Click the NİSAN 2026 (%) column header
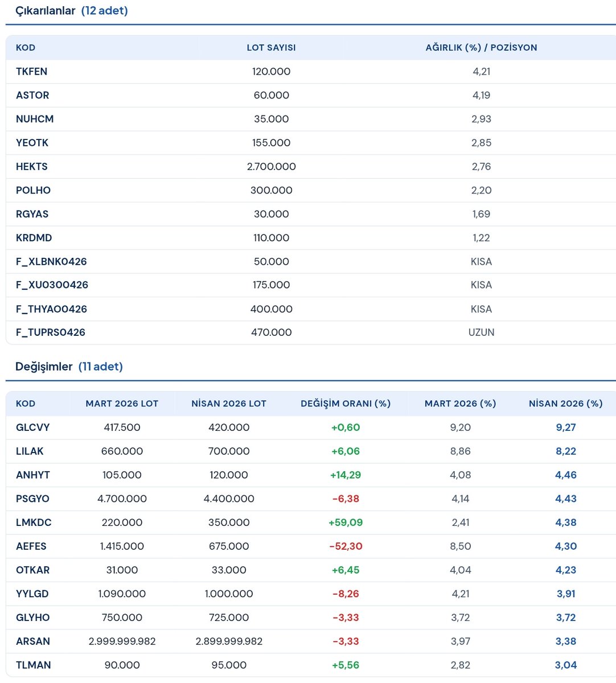 pos(565,404)
